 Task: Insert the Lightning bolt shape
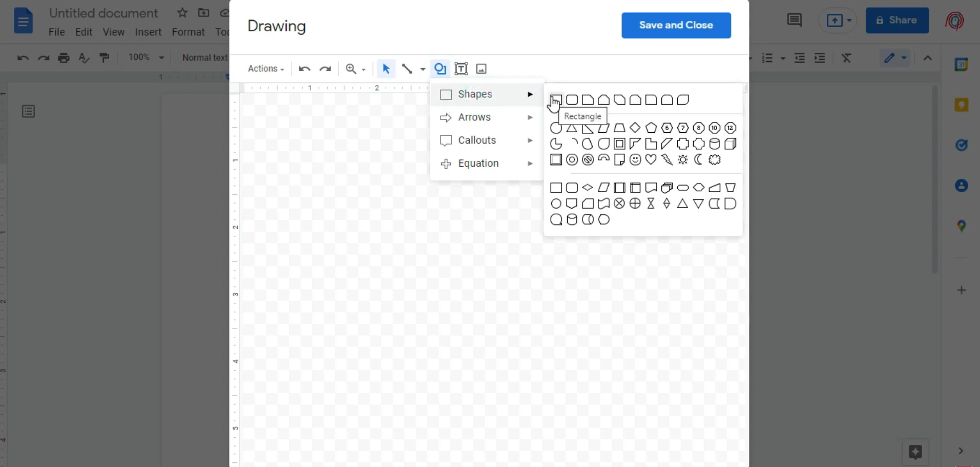[667, 159]
